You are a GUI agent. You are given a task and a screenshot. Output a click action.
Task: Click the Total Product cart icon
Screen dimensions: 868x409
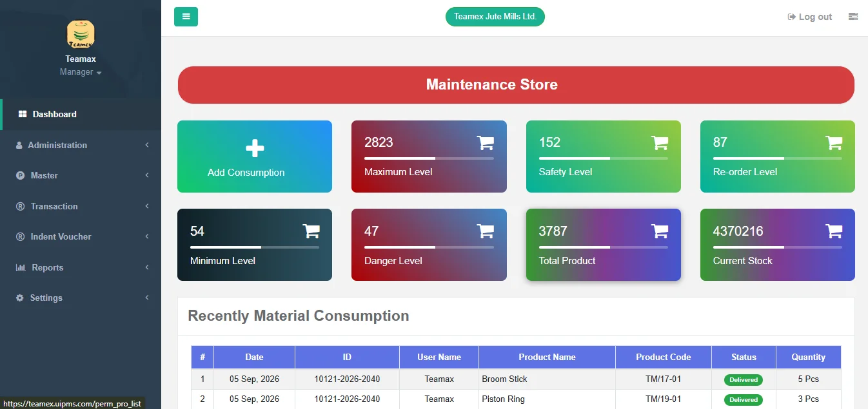tap(660, 231)
